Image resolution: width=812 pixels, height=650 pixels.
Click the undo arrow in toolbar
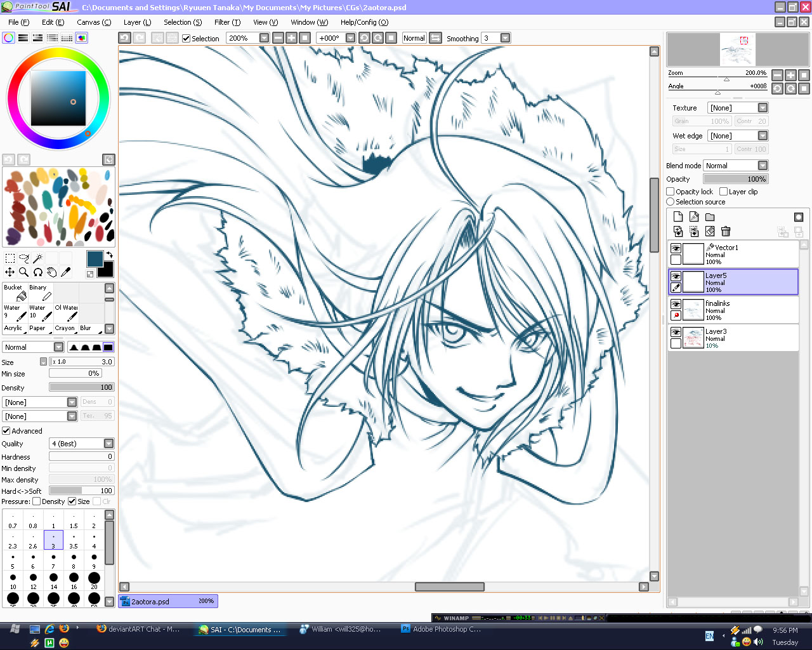click(x=125, y=38)
